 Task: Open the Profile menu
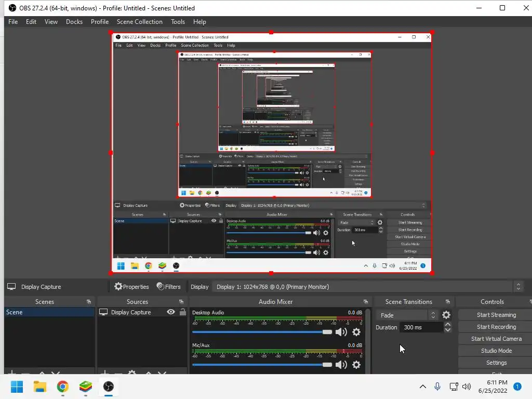click(x=100, y=22)
